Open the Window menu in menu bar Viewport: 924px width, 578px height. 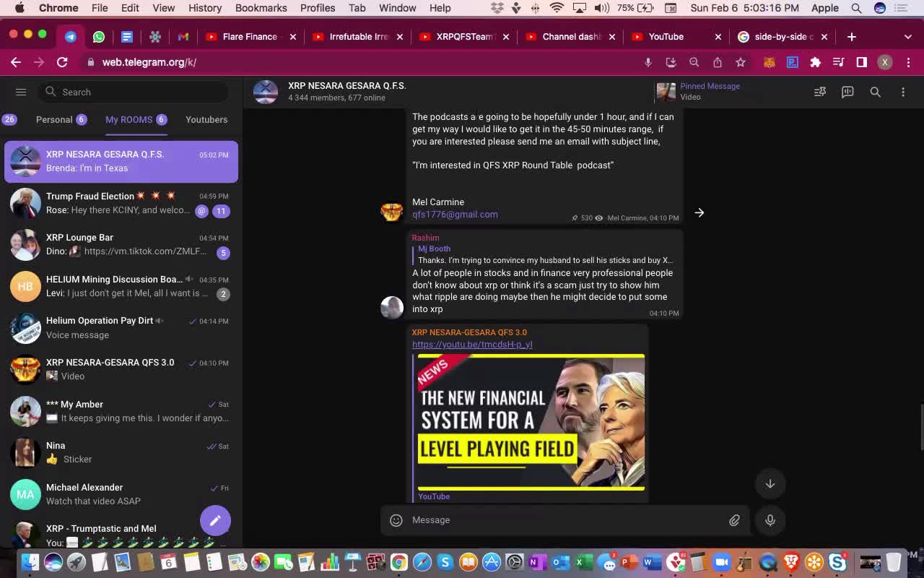(x=398, y=8)
